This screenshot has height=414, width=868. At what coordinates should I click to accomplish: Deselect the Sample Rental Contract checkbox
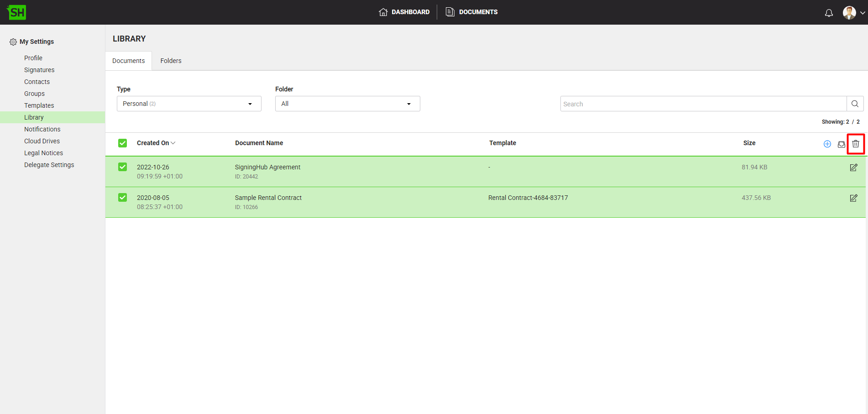(122, 198)
